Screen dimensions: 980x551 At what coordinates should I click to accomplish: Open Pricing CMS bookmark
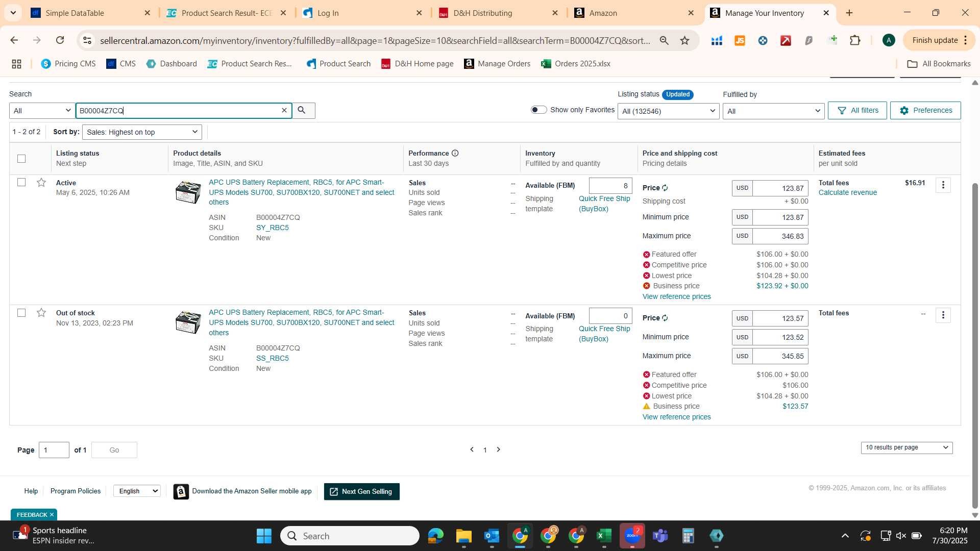click(68, 64)
